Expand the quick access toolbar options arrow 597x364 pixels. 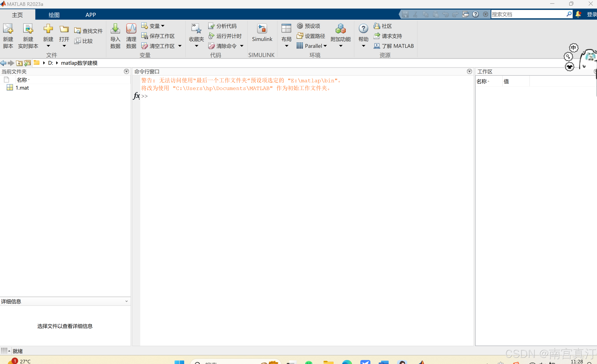[x=486, y=14]
